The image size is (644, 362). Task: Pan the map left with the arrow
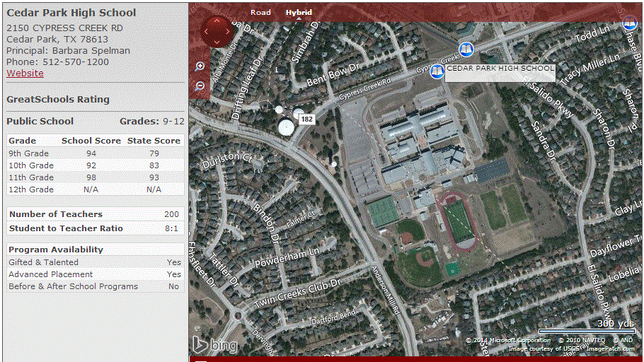click(x=206, y=32)
